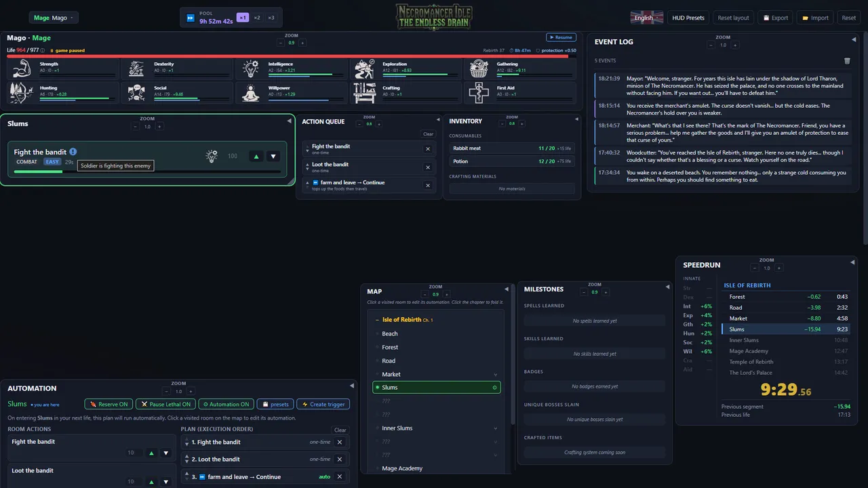Click the Crafting workbench skill icon

[366, 93]
